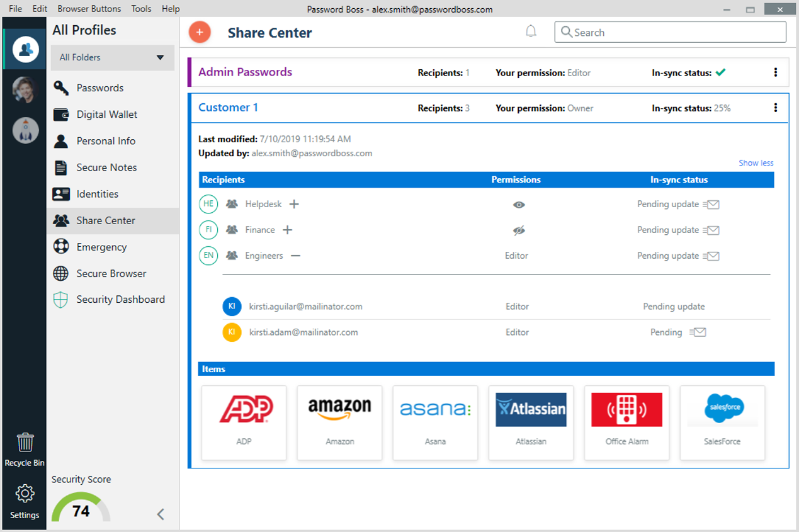799x532 pixels.
Task: Click the FI Finance avatar circle
Action: pyautogui.click(x=208, y=230)
